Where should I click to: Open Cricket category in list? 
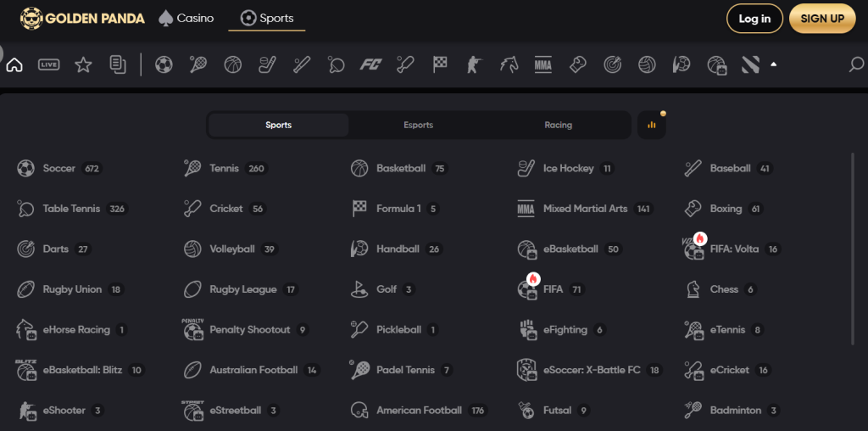(225, 209)
